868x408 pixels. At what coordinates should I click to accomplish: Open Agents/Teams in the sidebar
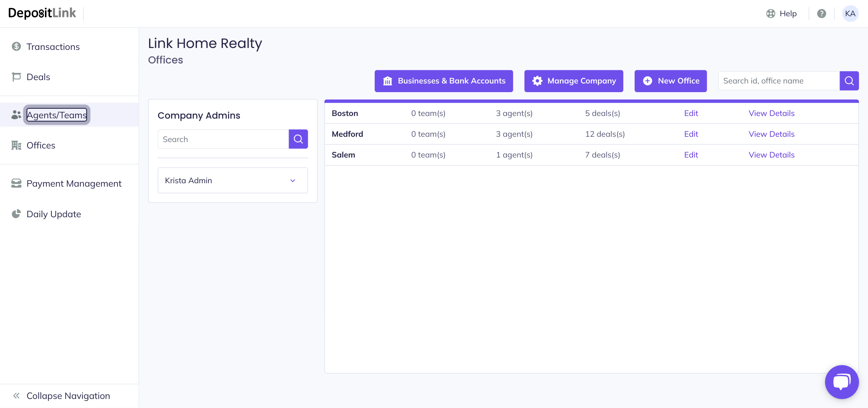[x=57, y=115]
